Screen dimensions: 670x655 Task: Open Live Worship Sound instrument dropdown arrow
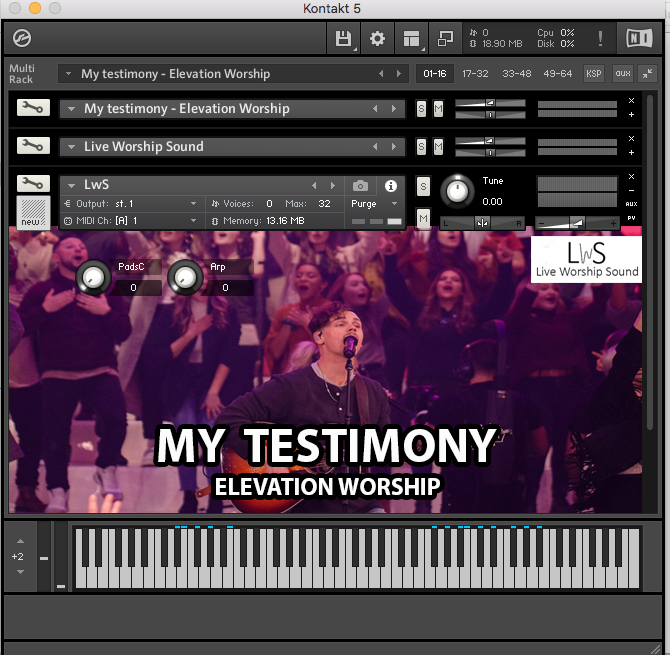click(71, 147)
